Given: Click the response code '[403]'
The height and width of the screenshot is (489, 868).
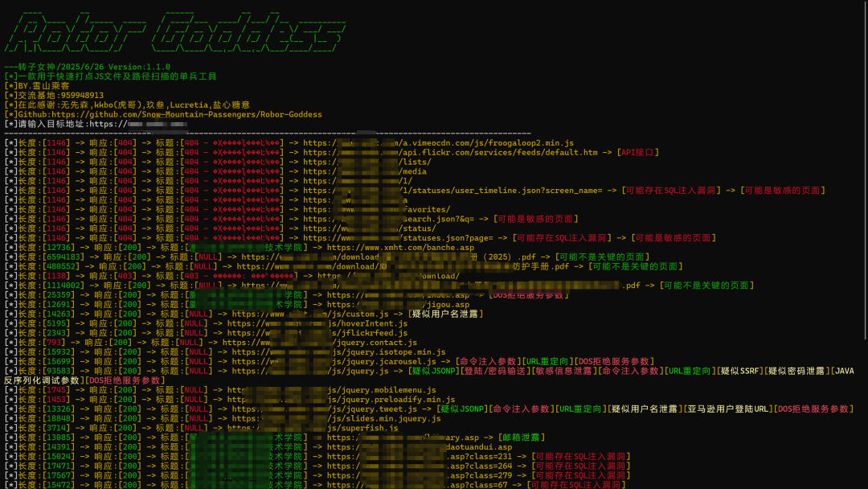Looking at the screenshot, I should point(127,276).
